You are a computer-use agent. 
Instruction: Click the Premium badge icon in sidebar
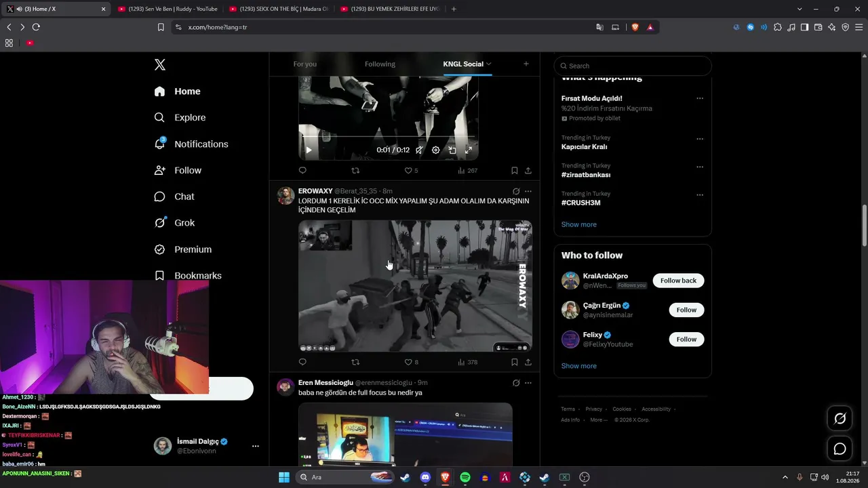(x=159, y=249)
